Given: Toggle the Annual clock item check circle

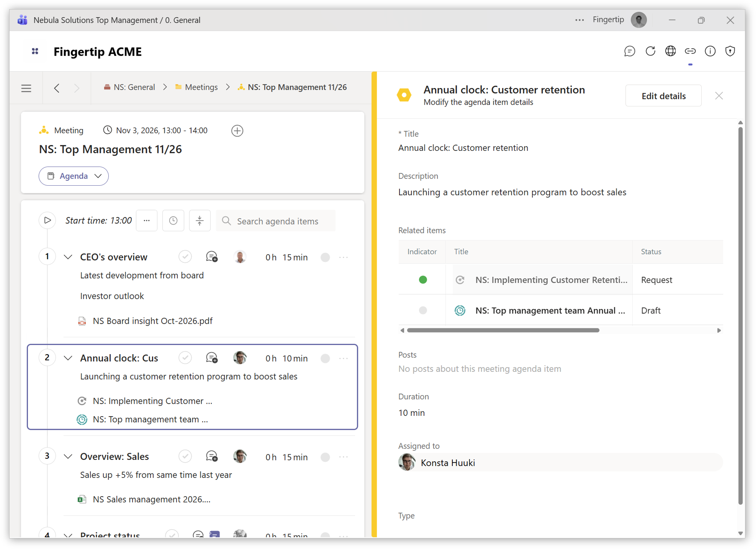Looking at the screenshot, I should 185,358.
